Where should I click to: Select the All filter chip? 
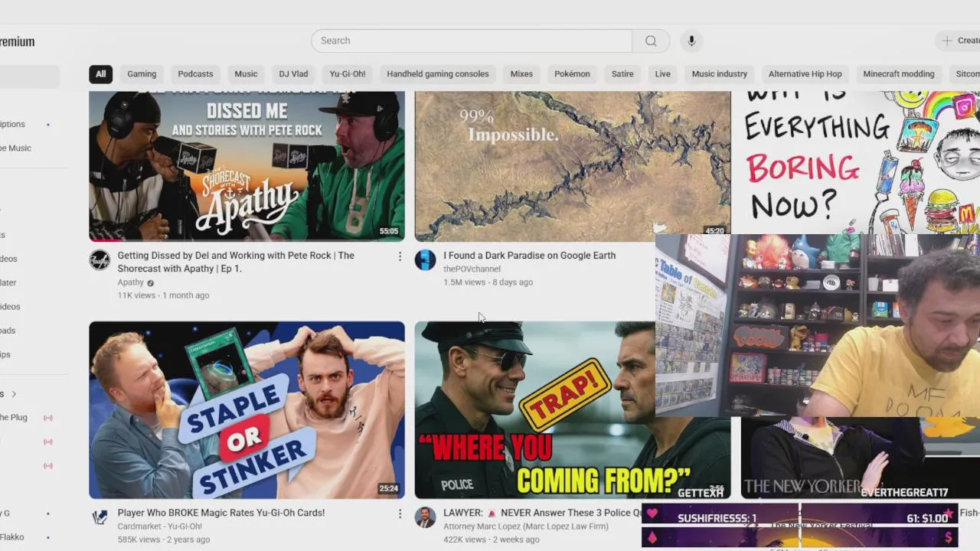(x=100, y=74)
